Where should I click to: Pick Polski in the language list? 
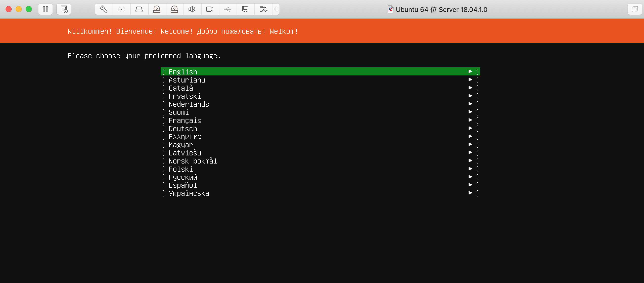coord(320,169)
